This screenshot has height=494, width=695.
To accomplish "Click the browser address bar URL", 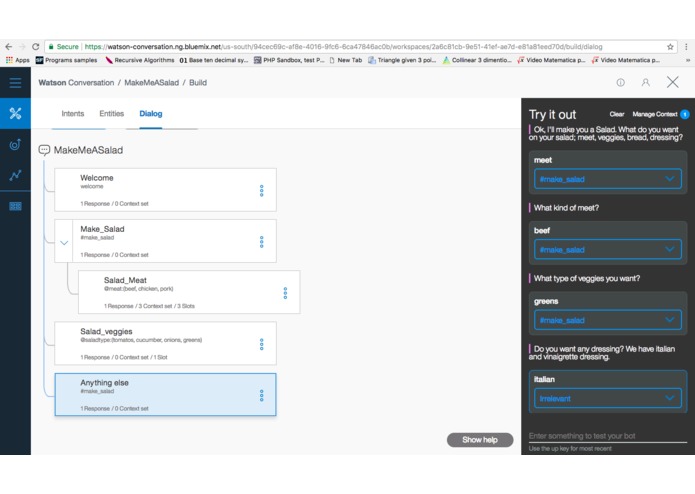I will pos(343,47).
